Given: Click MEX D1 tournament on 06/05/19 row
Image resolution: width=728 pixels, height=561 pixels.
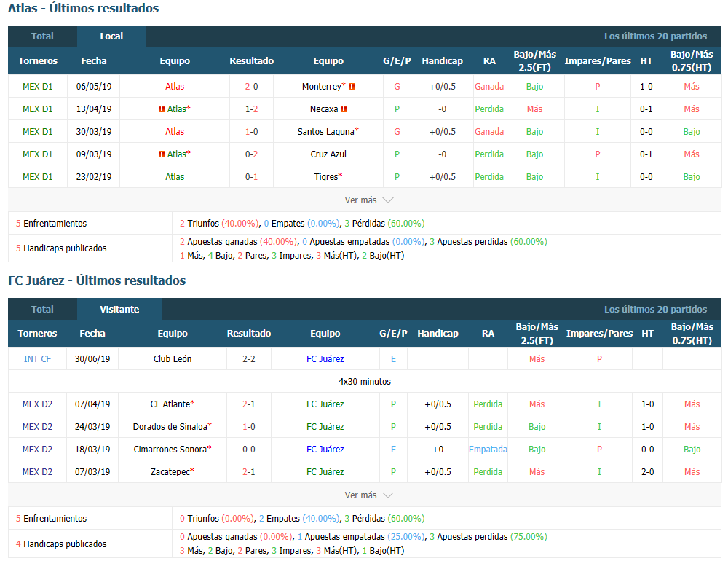Looking at the screenshot, I should [38, 87].
